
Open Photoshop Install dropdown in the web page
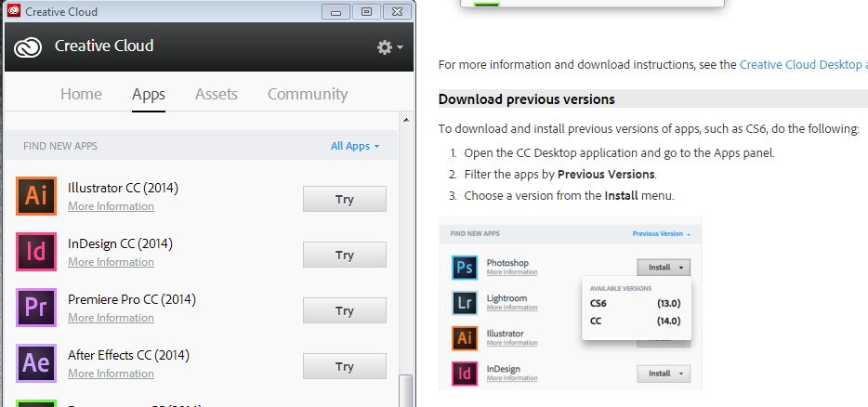point(664,268)
